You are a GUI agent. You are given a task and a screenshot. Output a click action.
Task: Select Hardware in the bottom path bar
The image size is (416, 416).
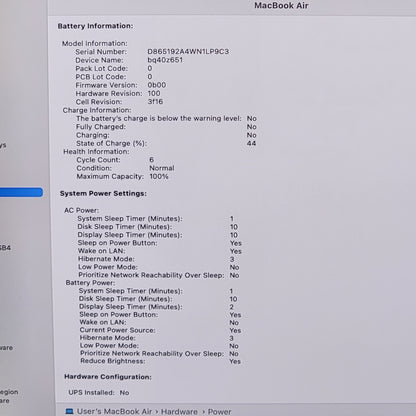pyautogui.click(x=179, y=412)
